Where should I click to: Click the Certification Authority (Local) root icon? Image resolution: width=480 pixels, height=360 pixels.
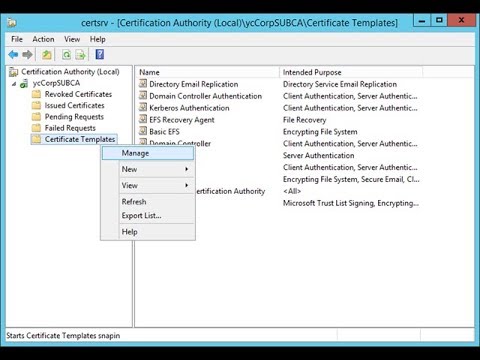pyautogui.click(x=14, y=72)
